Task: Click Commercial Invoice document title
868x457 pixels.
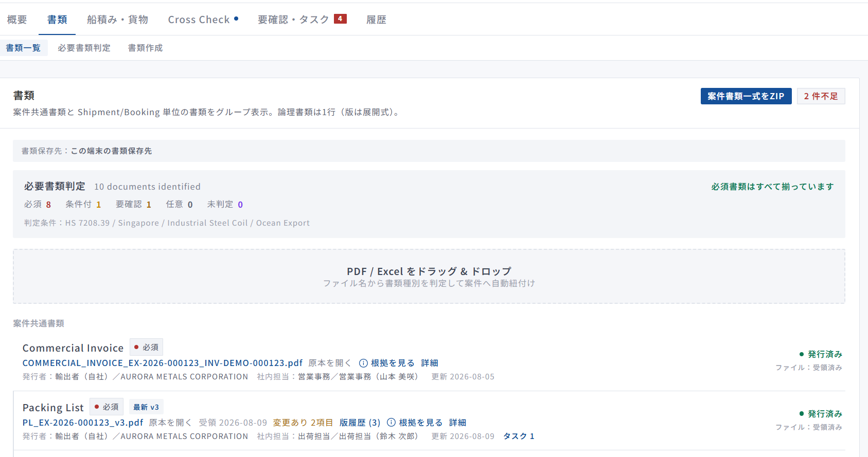Action: coord(73,348)
